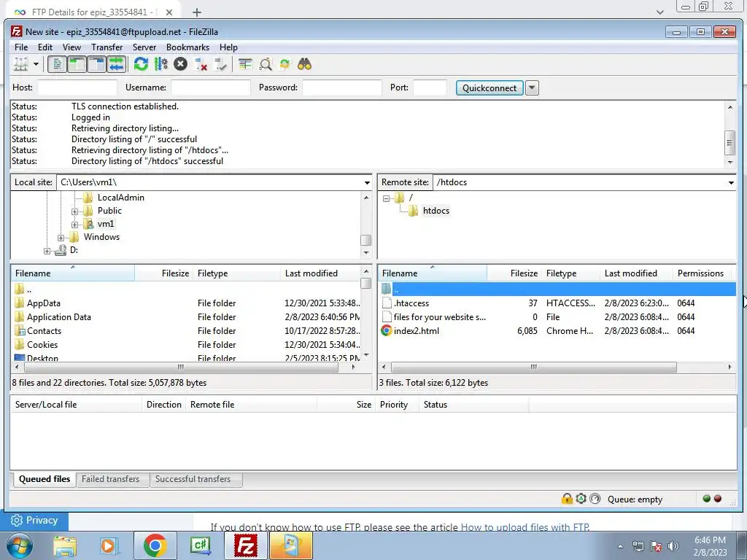Focus the Username input field

pyautogui.click(x=211, y=87)
